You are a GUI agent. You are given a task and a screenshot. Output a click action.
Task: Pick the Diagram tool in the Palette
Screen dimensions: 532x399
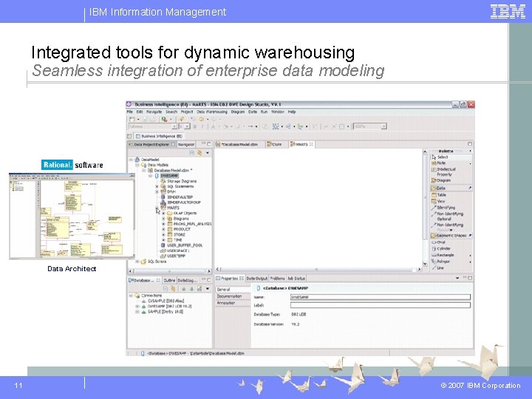[x=443, y=180]
